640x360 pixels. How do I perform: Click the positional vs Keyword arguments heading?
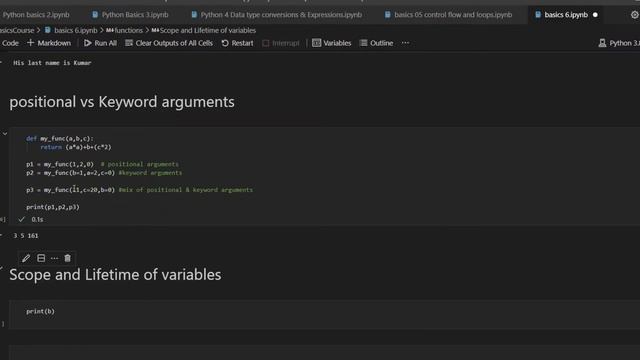[122, 102]
